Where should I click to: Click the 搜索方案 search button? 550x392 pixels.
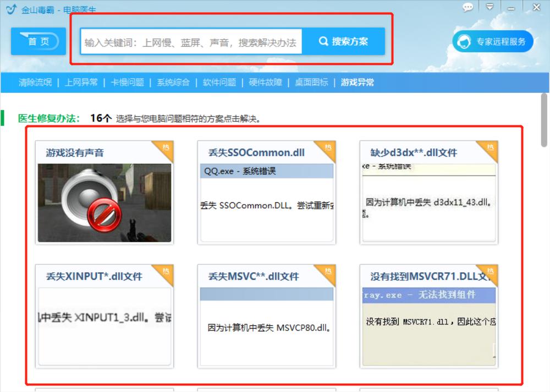coord(346,41)
